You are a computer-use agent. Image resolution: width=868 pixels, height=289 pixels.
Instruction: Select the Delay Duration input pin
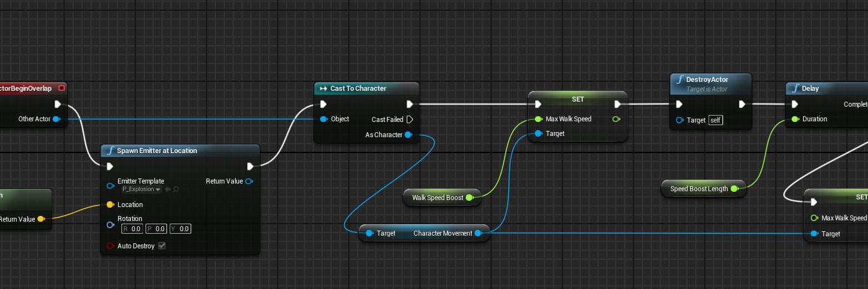coord(795,119)
